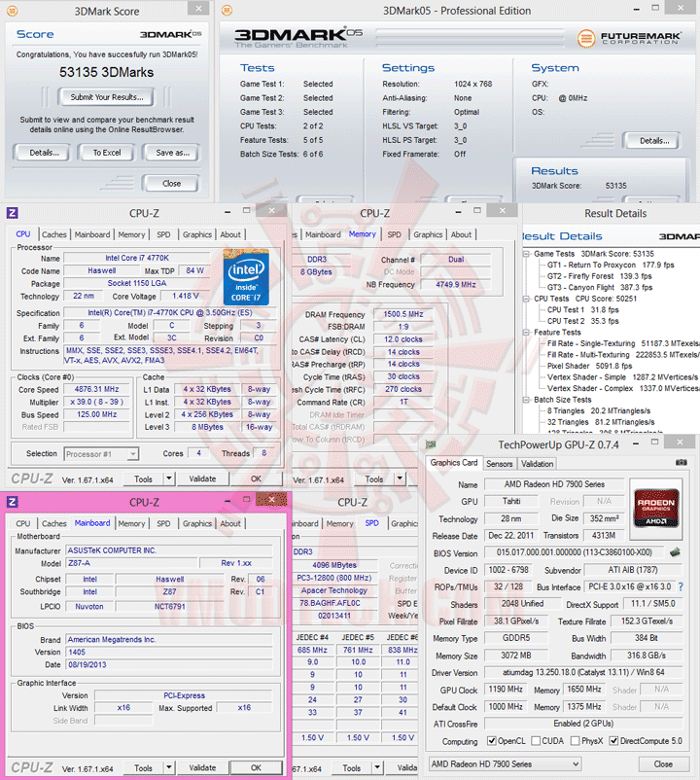Select the Sensors tab in GPU-Z
700x780 pixels.
(x=499, y=464)
